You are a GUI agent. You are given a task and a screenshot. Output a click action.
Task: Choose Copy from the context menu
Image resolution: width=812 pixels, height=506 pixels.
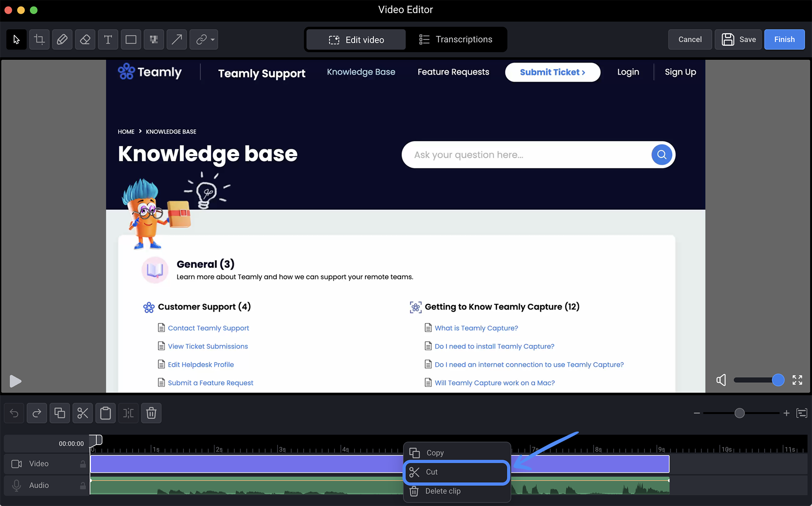tap(457, 453)
